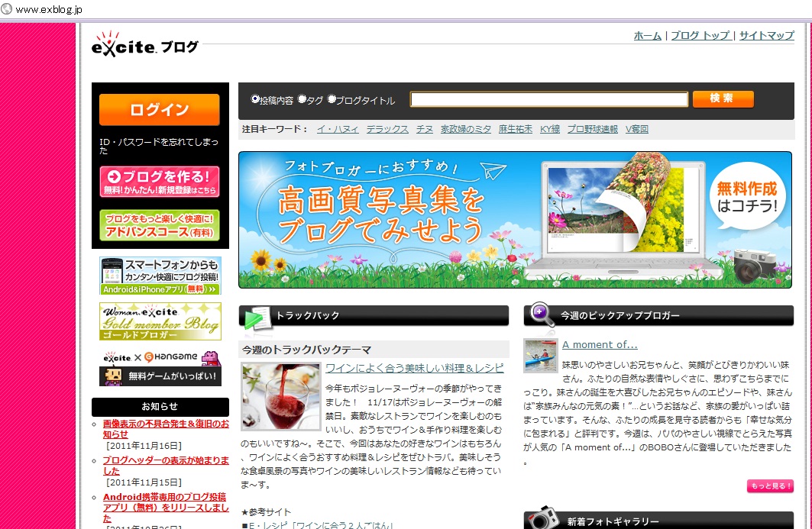Screen dimensions: 812x529
Task: Click the excite ブログ logo
Action: [x=144, y=44]
